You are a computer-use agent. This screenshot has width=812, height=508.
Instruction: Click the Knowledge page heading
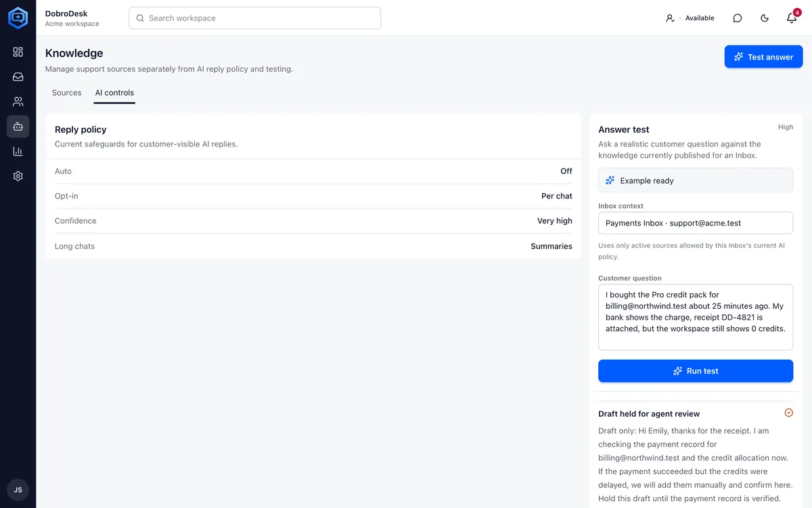coord(74,53)
